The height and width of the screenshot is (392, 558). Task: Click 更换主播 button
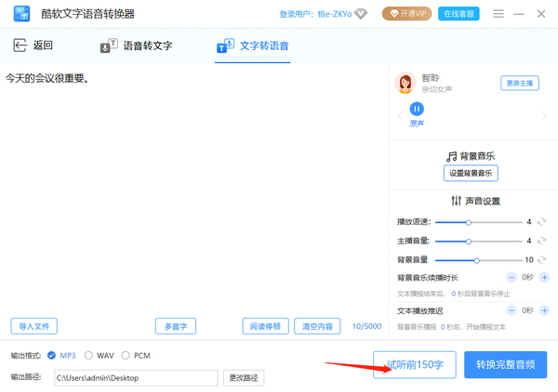point(520,84)
